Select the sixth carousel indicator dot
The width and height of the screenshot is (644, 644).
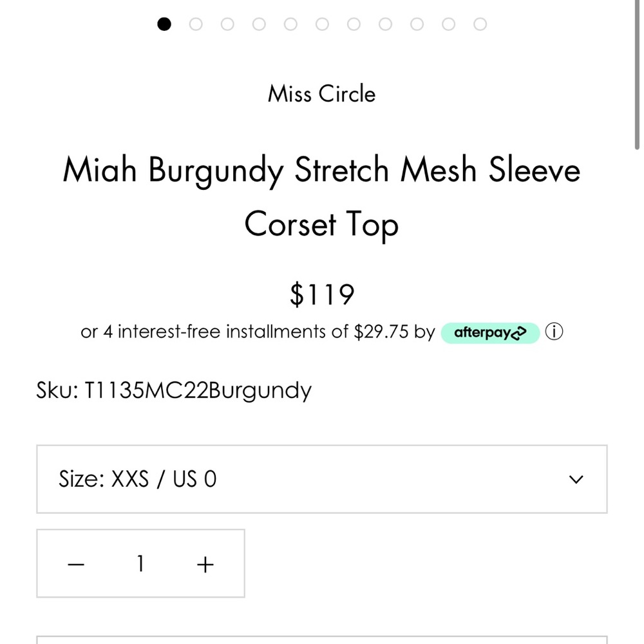(x=322, y=24)
